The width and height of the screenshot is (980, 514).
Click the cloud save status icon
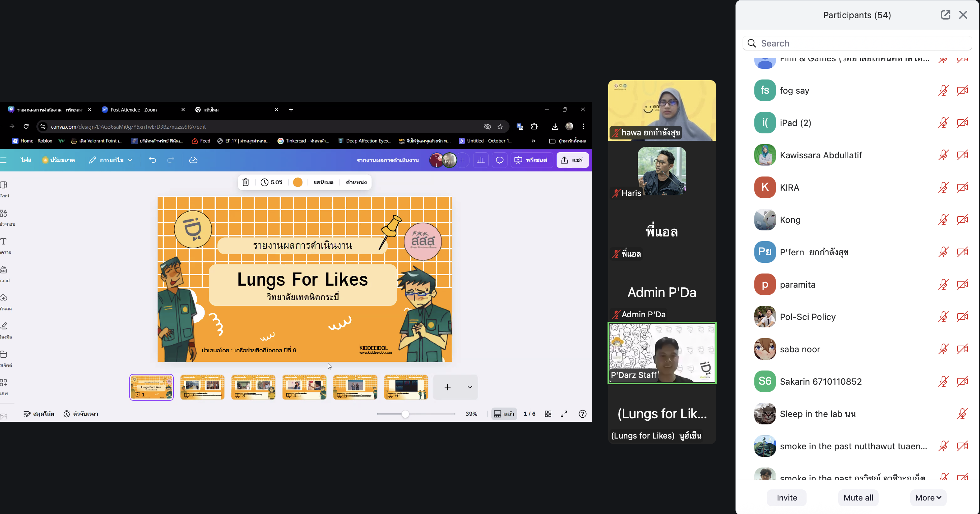click(193, 160)
